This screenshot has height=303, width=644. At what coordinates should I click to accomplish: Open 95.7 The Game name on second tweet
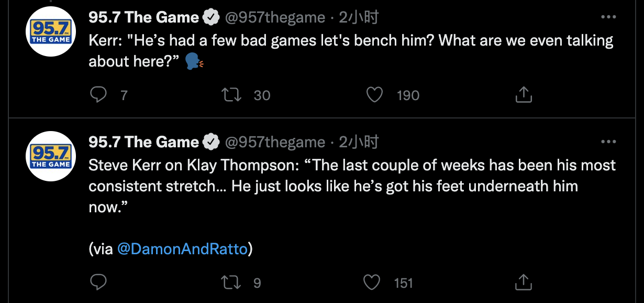(x=144, y=142)
